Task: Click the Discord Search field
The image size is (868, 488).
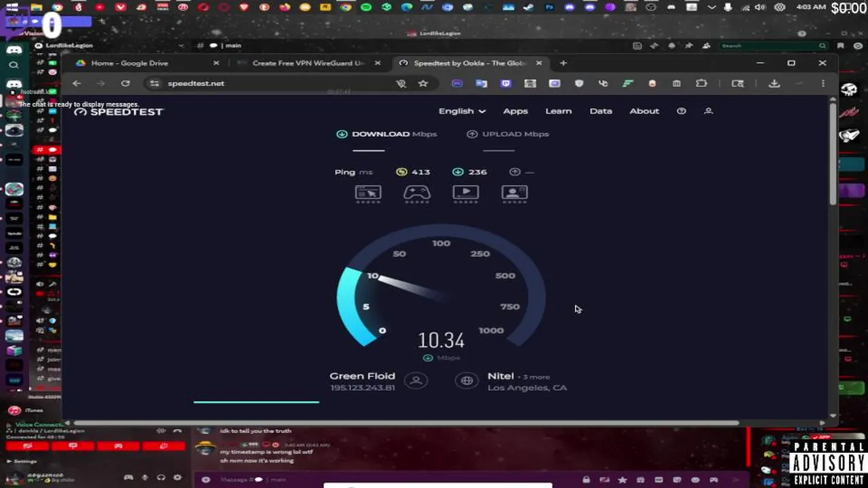Action: 774,45
